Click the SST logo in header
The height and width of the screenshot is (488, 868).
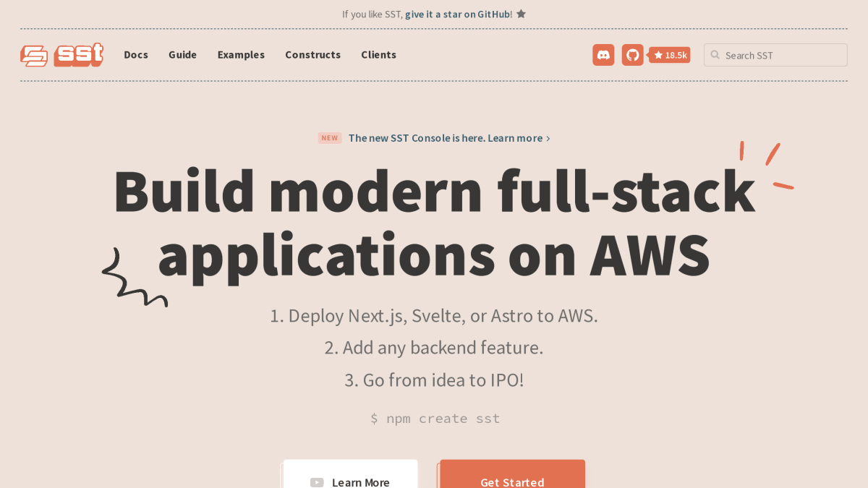(x=61, y=55)
